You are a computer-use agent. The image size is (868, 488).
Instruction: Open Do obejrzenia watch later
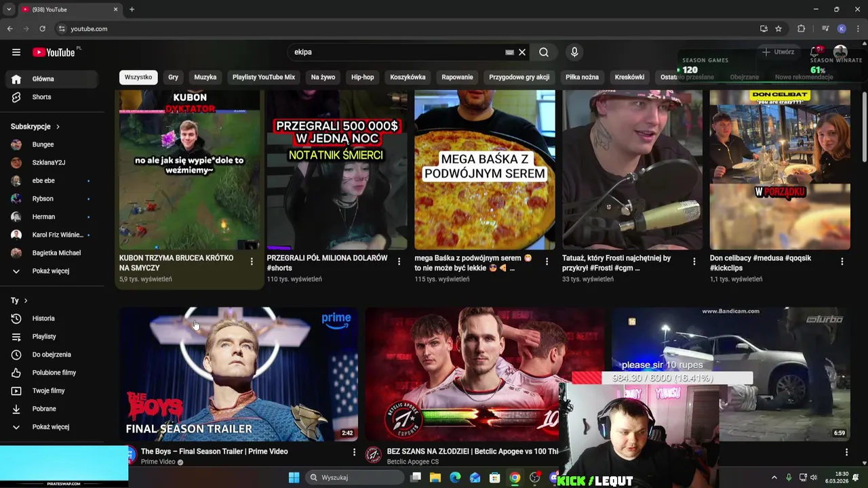(52, 354)
